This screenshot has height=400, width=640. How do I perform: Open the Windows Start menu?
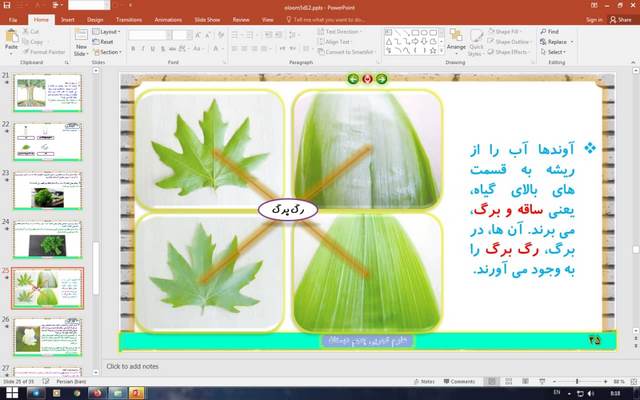point(12,393)
